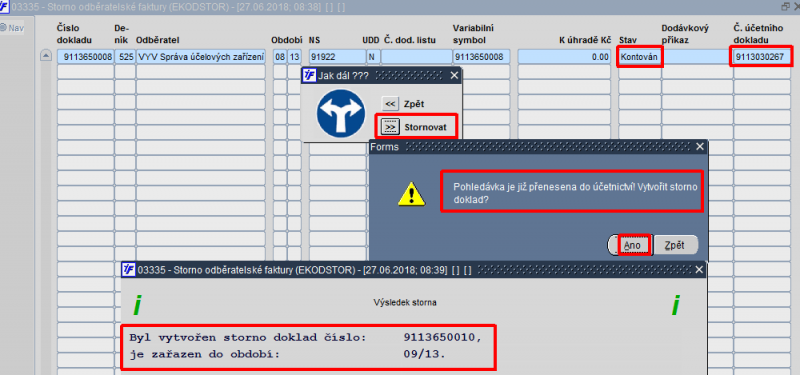Screen dimensions: 800x375
Task: Click the IF logo in result window title
Action: [x=128, y=269]
